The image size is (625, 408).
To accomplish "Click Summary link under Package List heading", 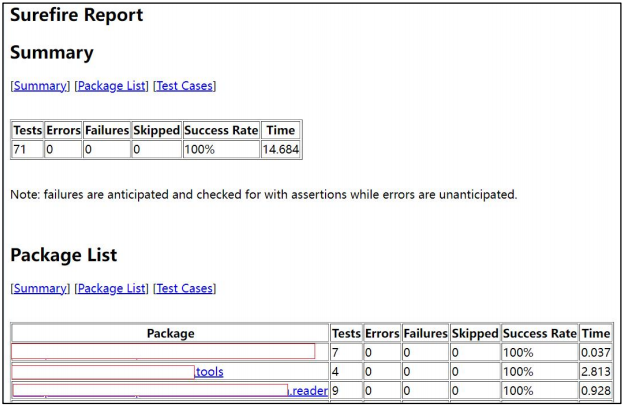I will [40, 288].
